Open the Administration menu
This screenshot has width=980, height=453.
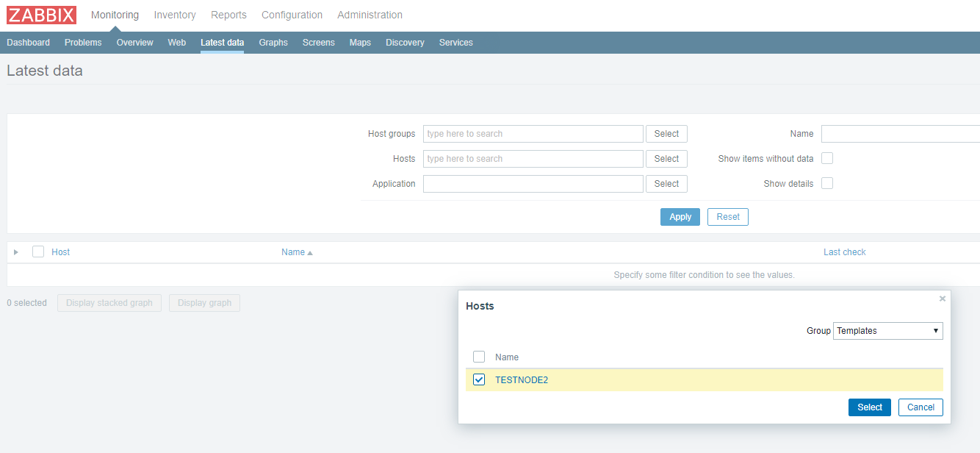click(370, 15)
